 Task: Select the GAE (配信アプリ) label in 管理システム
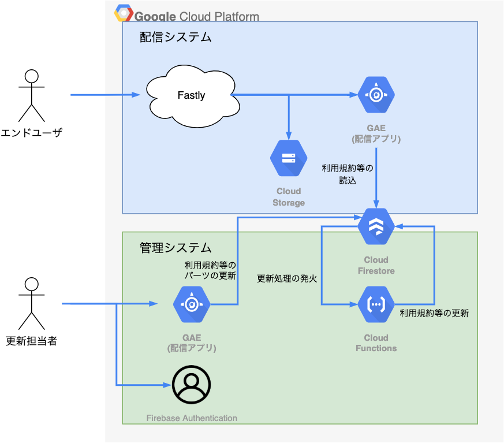pos(192,343)
